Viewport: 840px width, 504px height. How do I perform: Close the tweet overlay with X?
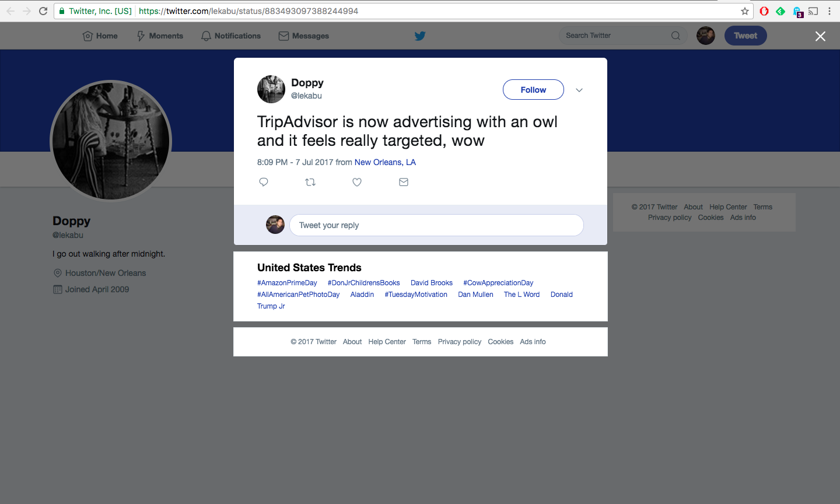(x=820, y=36)
